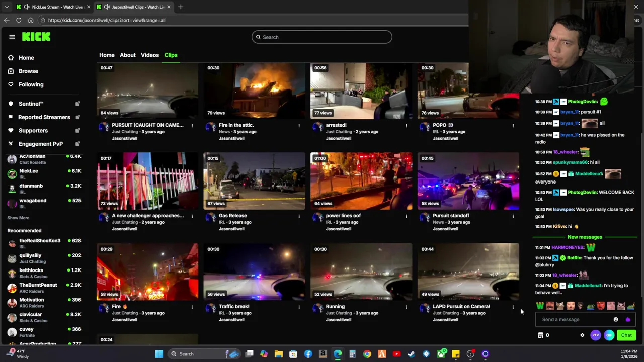
Task: Open Sentinel in the sidebar
Action: click(31, 104)
